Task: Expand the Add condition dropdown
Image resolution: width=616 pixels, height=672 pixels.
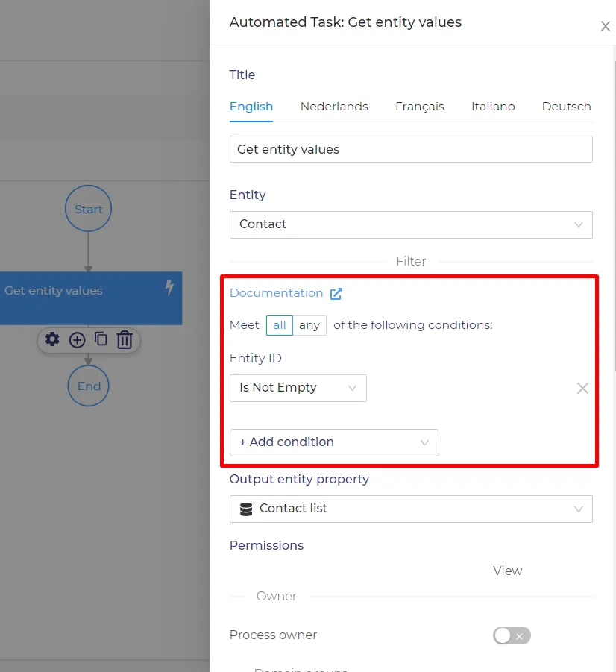Action: click(334, 442)
